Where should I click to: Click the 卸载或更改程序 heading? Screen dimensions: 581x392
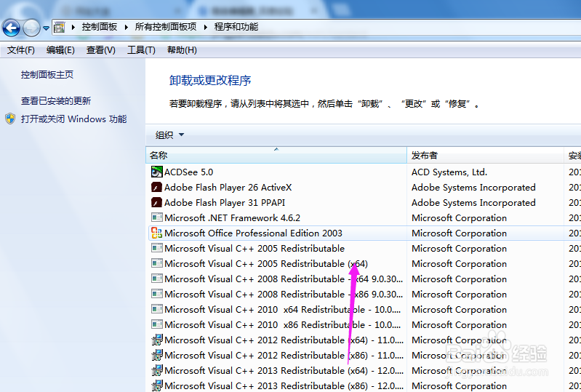click(x=210, y=81)
